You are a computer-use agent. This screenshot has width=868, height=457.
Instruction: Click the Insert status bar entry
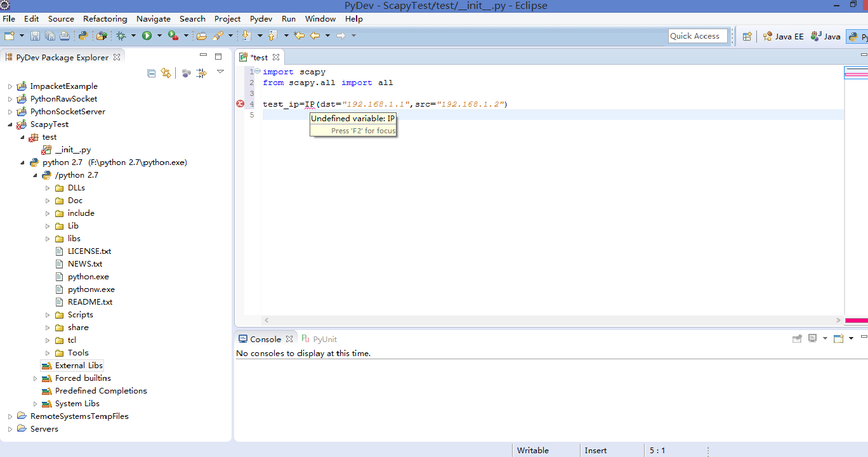pyautogui.click(x=596, y=450)
